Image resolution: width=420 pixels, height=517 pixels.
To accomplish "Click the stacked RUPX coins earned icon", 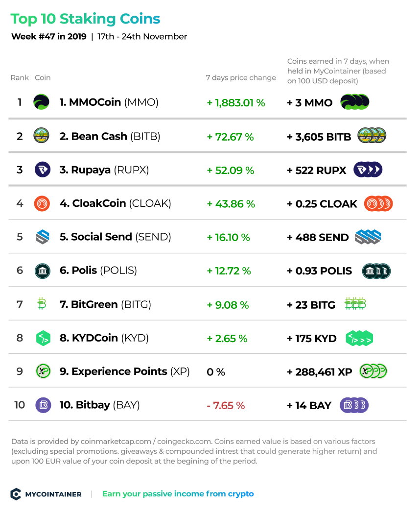I will pos(368,170).
